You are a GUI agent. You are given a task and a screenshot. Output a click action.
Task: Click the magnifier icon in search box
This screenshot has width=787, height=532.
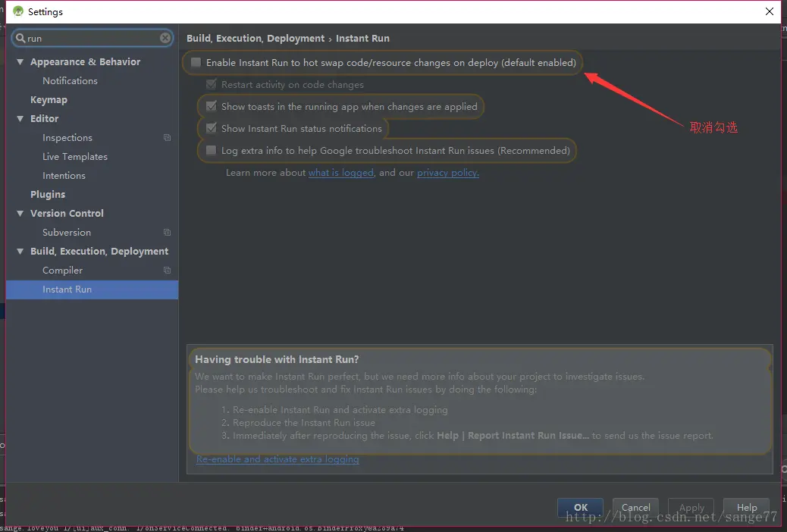20,38
